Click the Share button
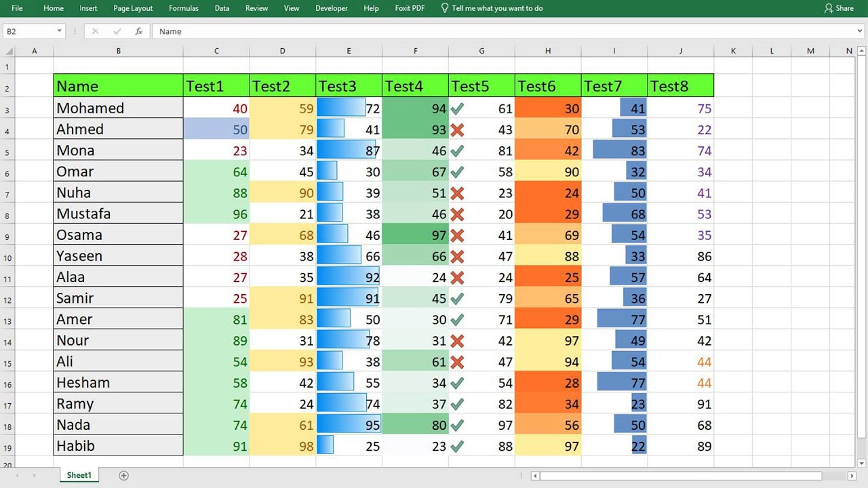 point(839,8)
